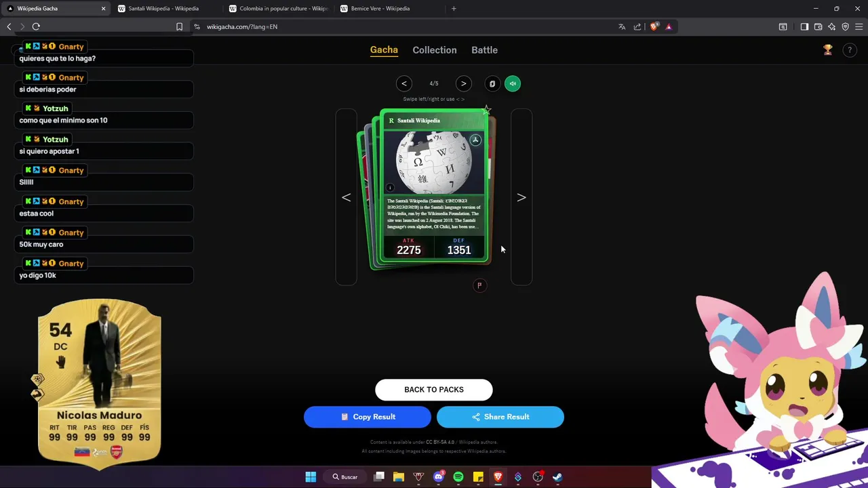Report the card with the flag icon
Screen dimensions: 868x488
click(479, 285)
